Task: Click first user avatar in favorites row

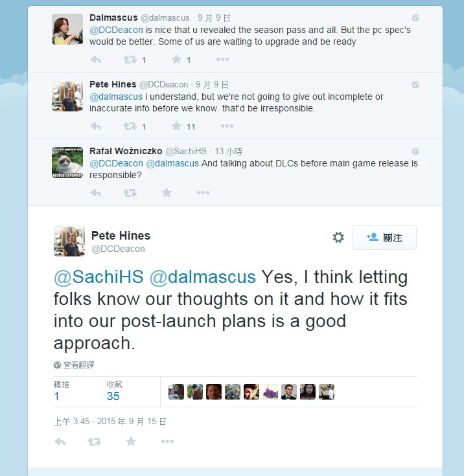Action: point(176,392)
